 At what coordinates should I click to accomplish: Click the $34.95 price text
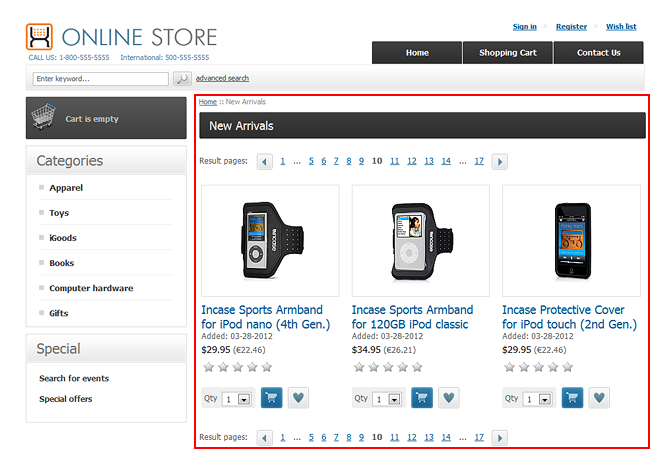click(x=366, y=350)
